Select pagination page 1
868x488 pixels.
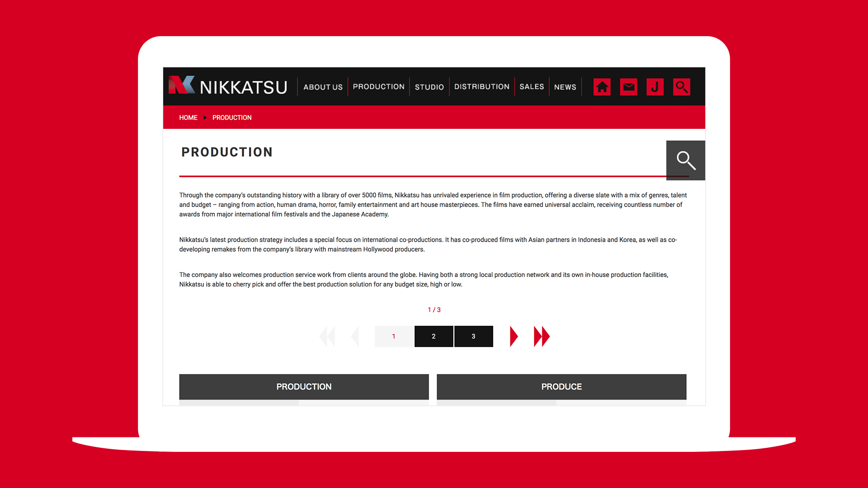point(394,337)
